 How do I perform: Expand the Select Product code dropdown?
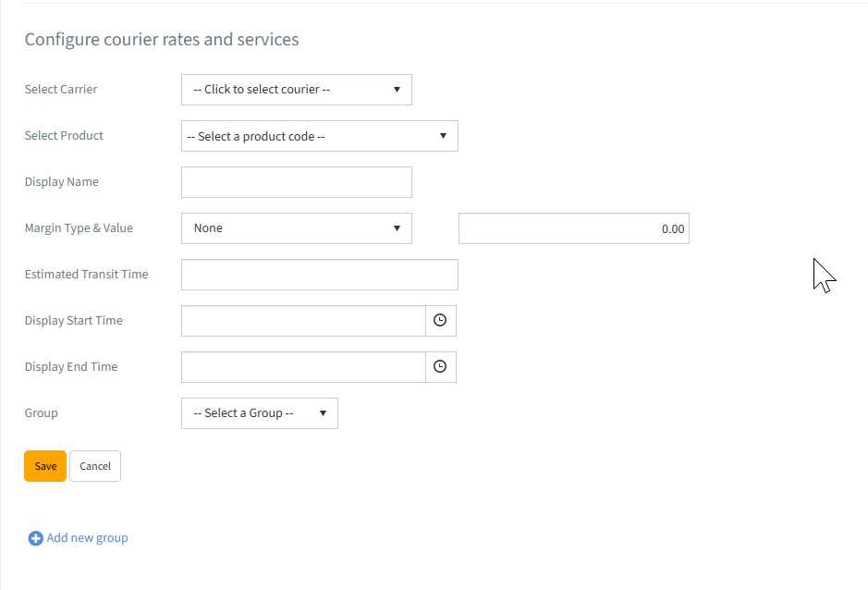pyautogui.click(x=319, y=136)
